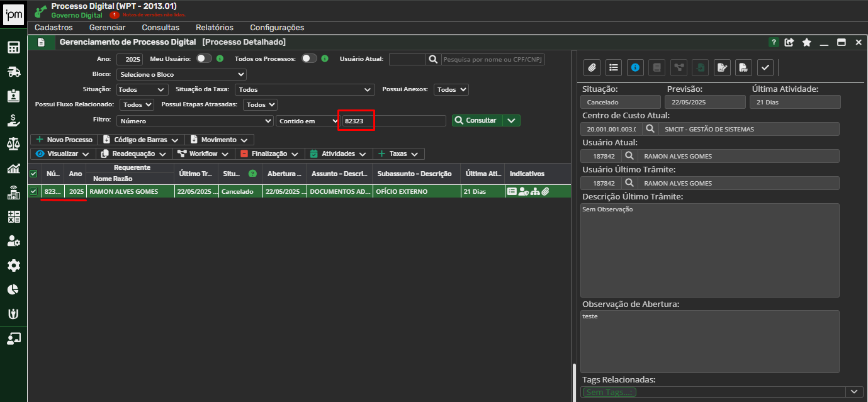868x402 pixels.
Task: Click the document signature pen icon
Action: pyautogui.click(x=722, y=67)
